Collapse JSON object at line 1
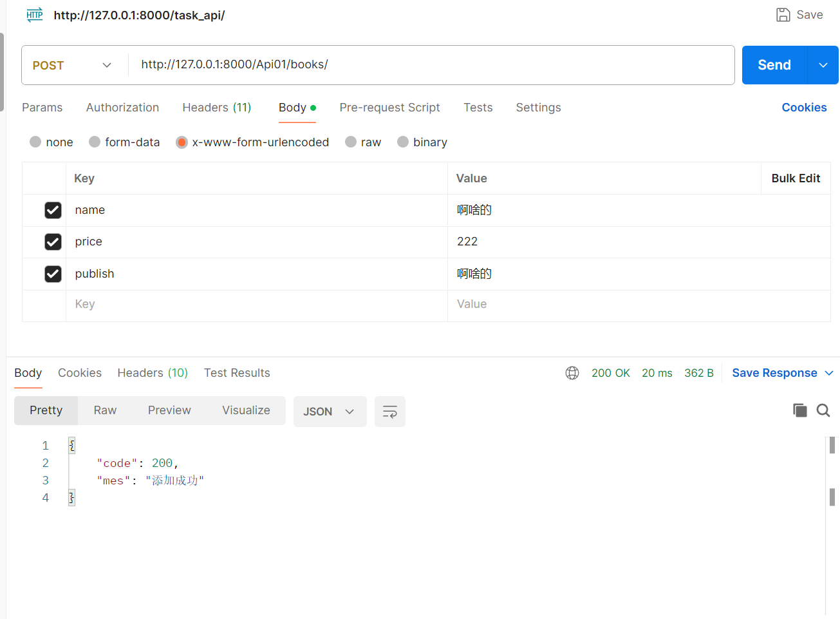This screenshot has height=619, width=840. 71,445
